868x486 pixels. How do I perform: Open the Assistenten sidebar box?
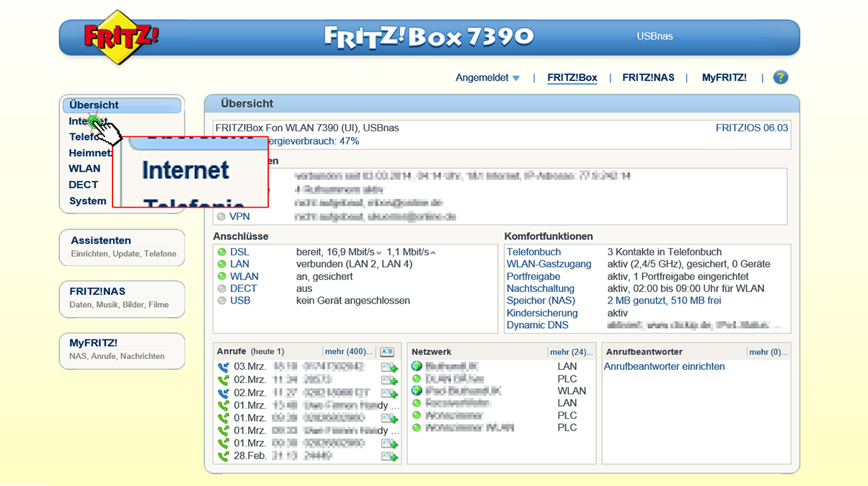122,247
